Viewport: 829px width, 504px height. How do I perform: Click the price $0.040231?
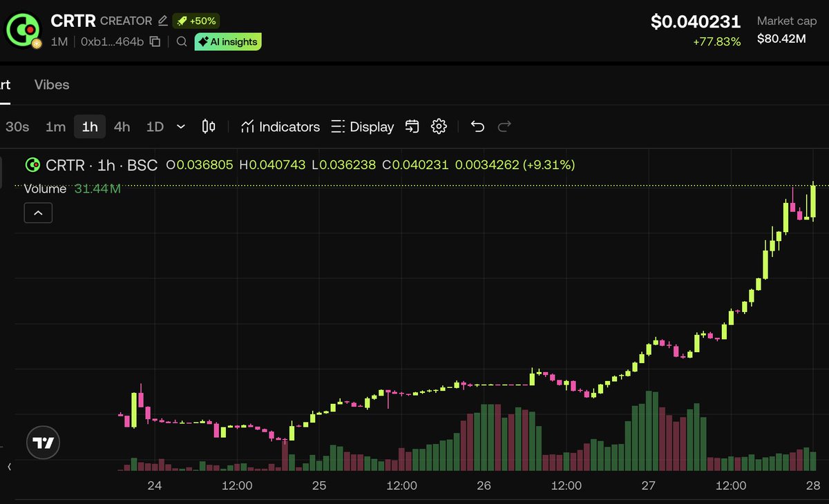point(696,22)
